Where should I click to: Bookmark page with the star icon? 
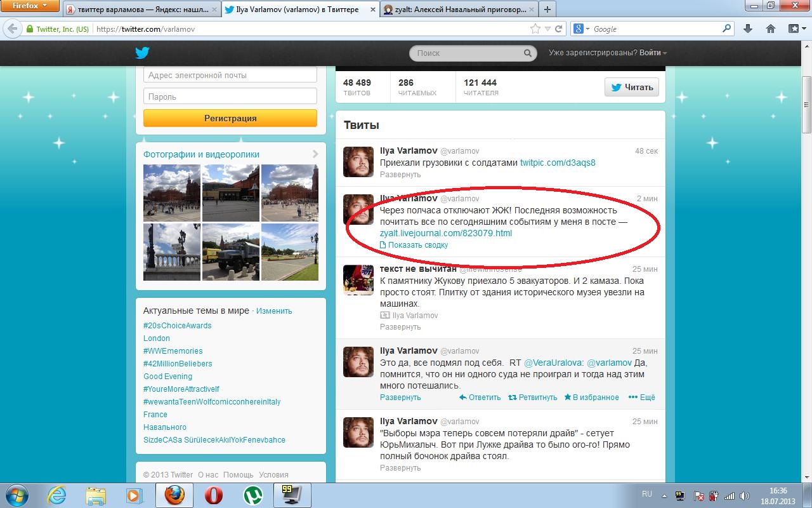point(536,29)
